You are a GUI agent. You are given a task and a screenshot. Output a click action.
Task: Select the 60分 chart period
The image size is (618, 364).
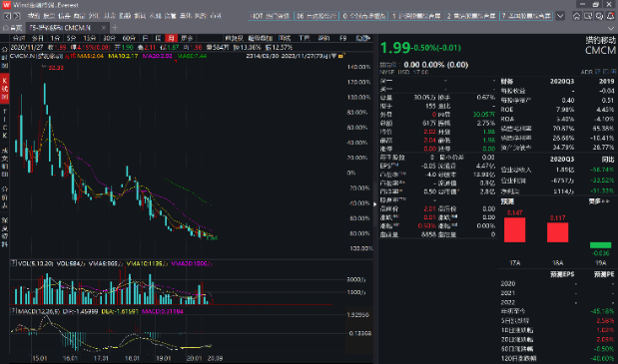pyautogui.click(x=129, y=38)
